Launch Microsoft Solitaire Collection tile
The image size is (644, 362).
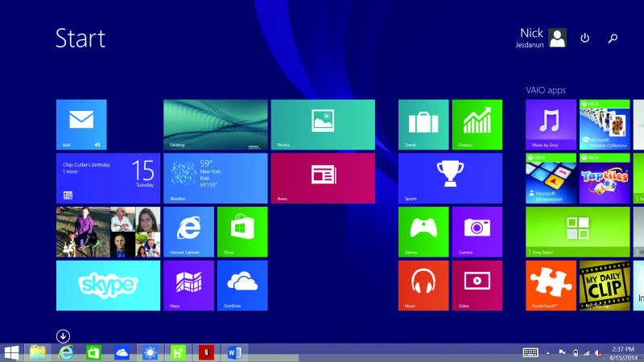[605, 125]
